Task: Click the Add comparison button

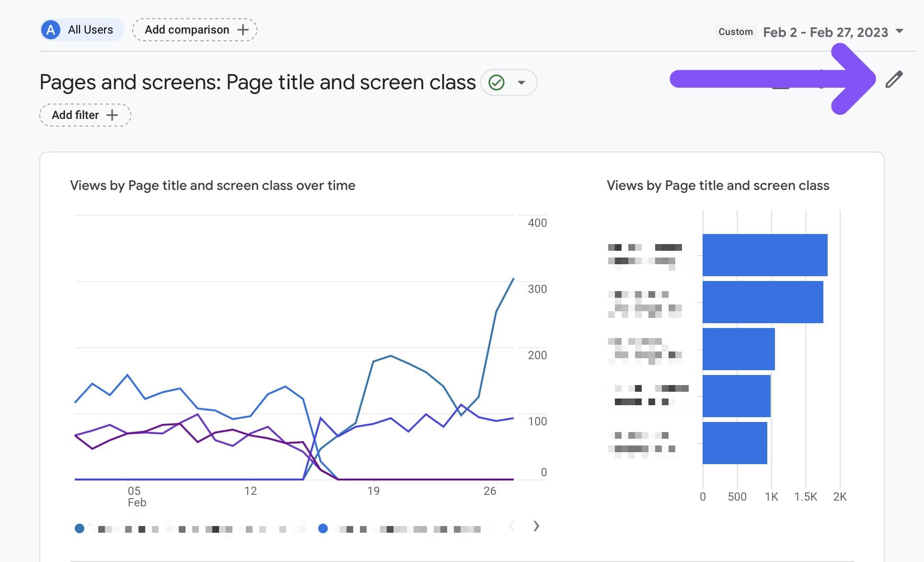Action: point(187,29)
